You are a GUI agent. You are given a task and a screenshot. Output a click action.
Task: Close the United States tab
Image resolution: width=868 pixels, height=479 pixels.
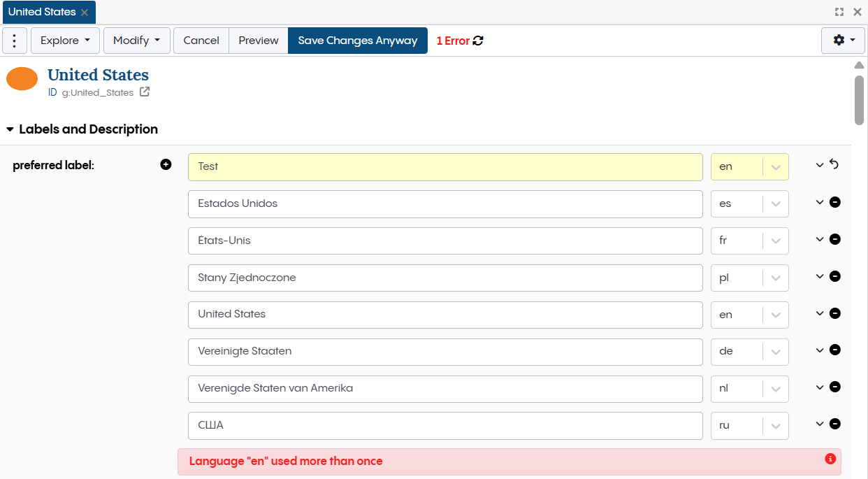(x=85, y=13)
